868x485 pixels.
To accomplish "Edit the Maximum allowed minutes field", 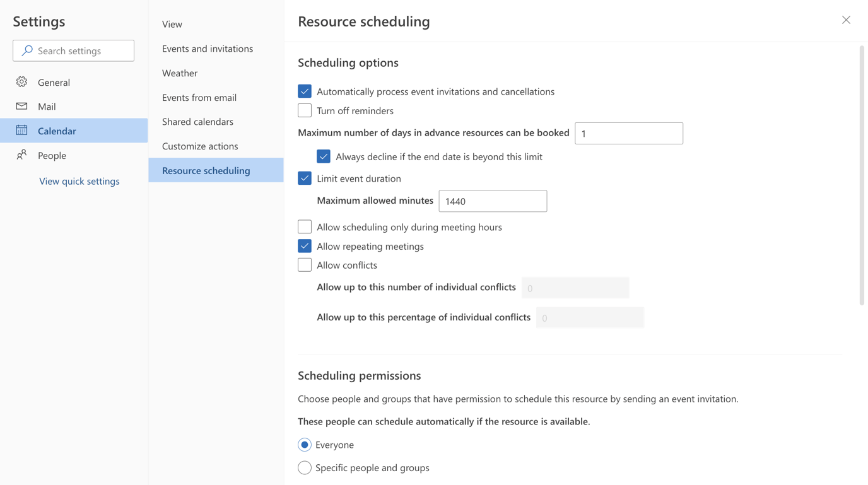I will coord(493,201).
